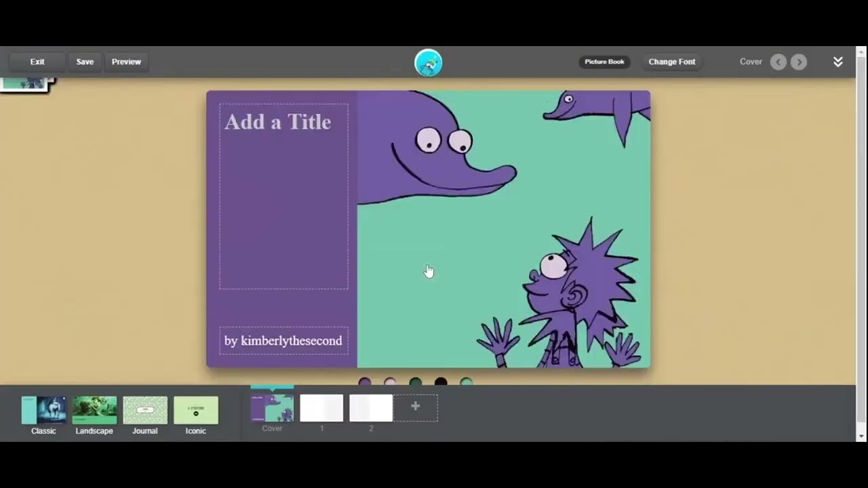Expand the double-chevron menu in top bar

click(x=838, y=62)
